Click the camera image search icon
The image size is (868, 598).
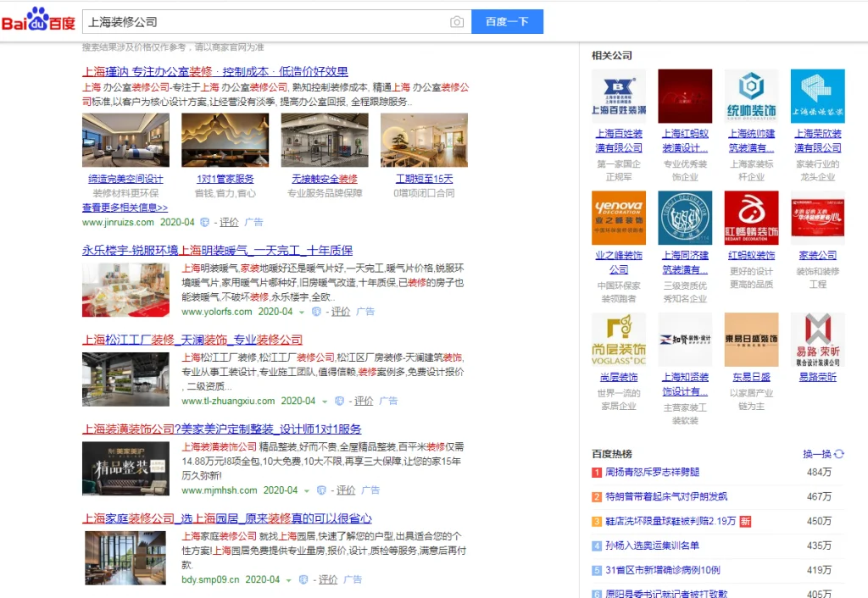click(x=457, y=22)
